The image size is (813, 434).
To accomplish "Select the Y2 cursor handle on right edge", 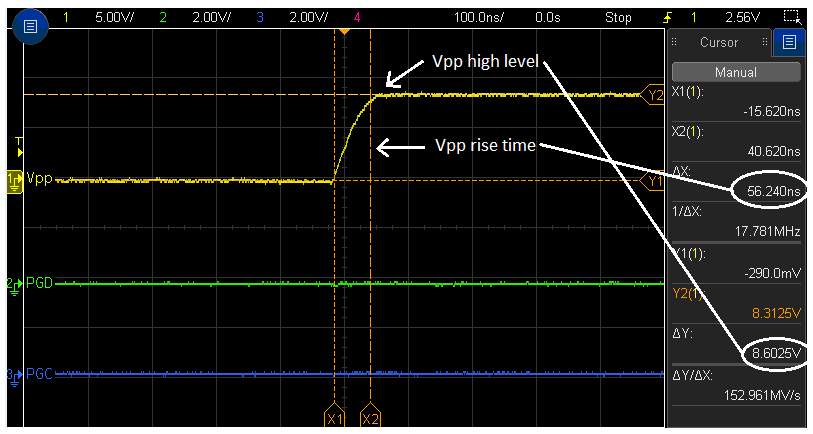I will (x=656, y=95).
